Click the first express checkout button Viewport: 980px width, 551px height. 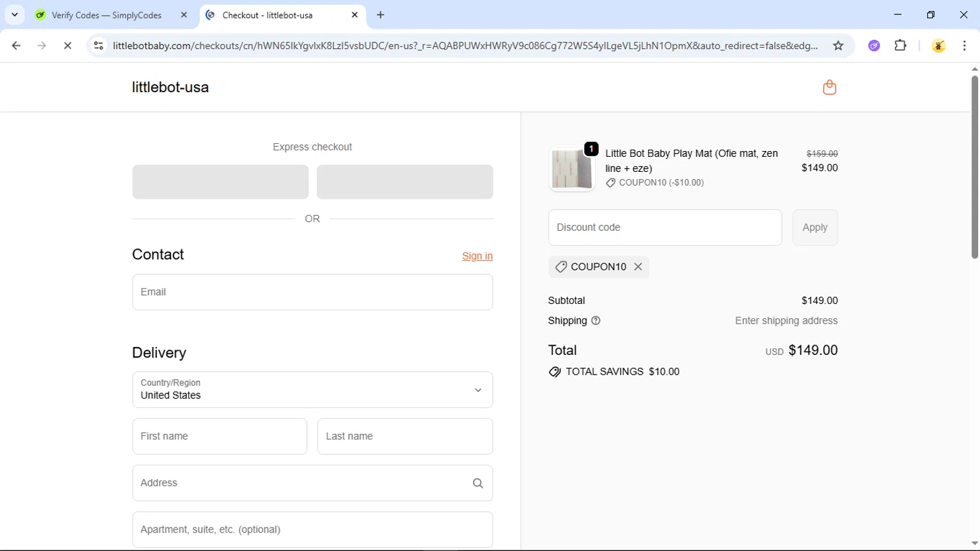220,182
